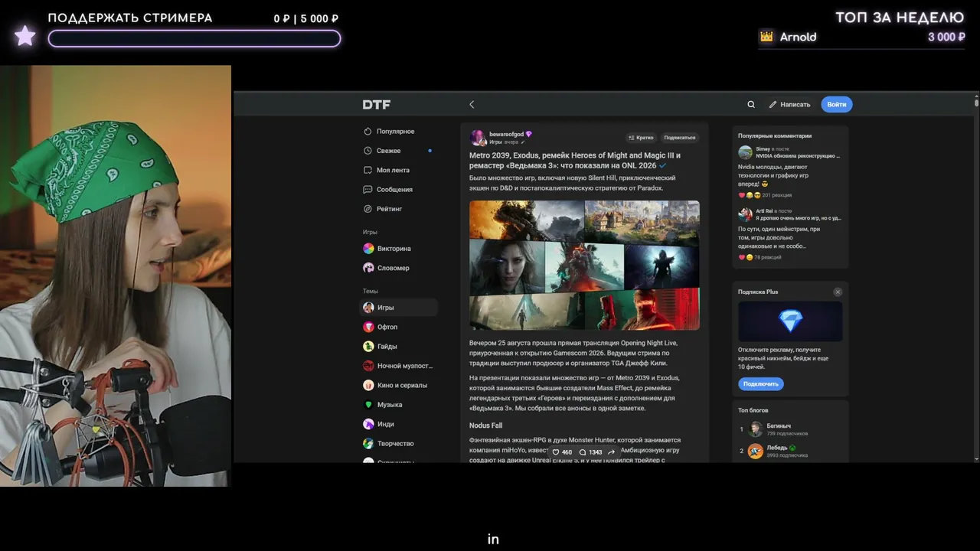Image resolution: width=980 pixels, height=551 pixels.
Task: Click the Подписка Plus diamond banner
Action: pyautogui.click(x=790, y=321)
